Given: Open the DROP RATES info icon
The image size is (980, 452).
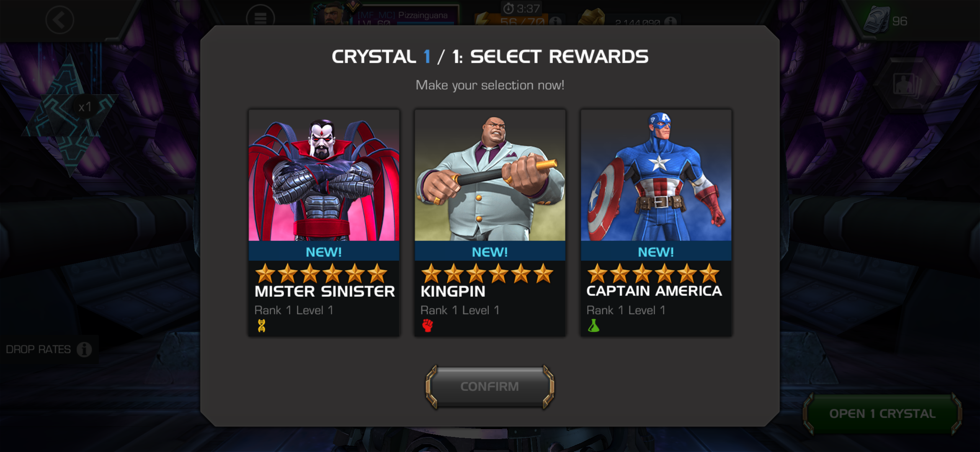Looking at the screenshot, I should pos(84,349).
